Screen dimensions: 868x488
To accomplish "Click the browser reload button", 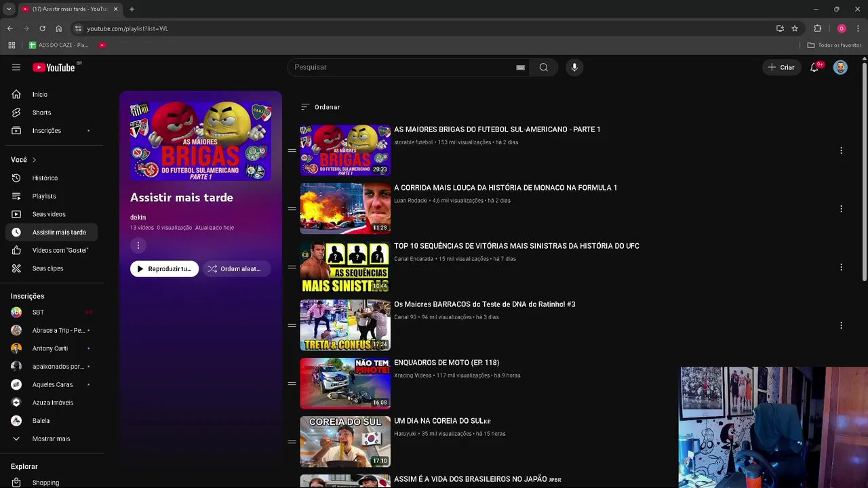I will (x=42, y=28).
